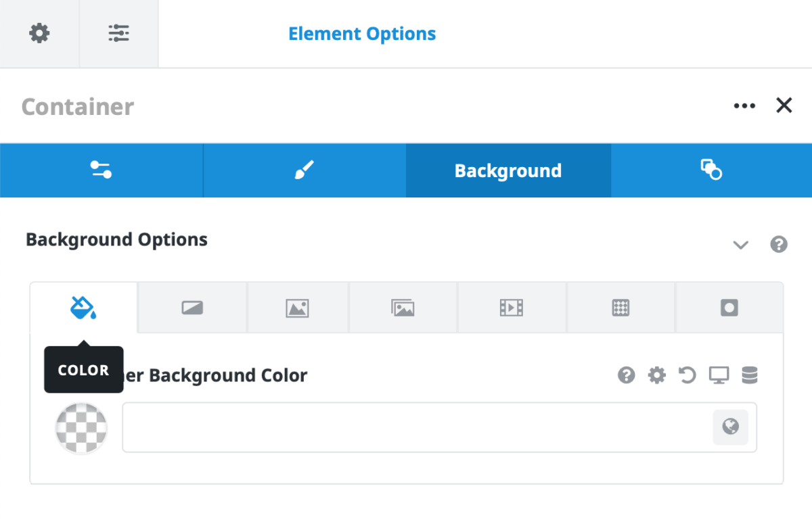This screenshot has height=522, width=812.
Task: Open the element customize icon in the toolbar
Action: pyautogui.click(x=119, y=33)
